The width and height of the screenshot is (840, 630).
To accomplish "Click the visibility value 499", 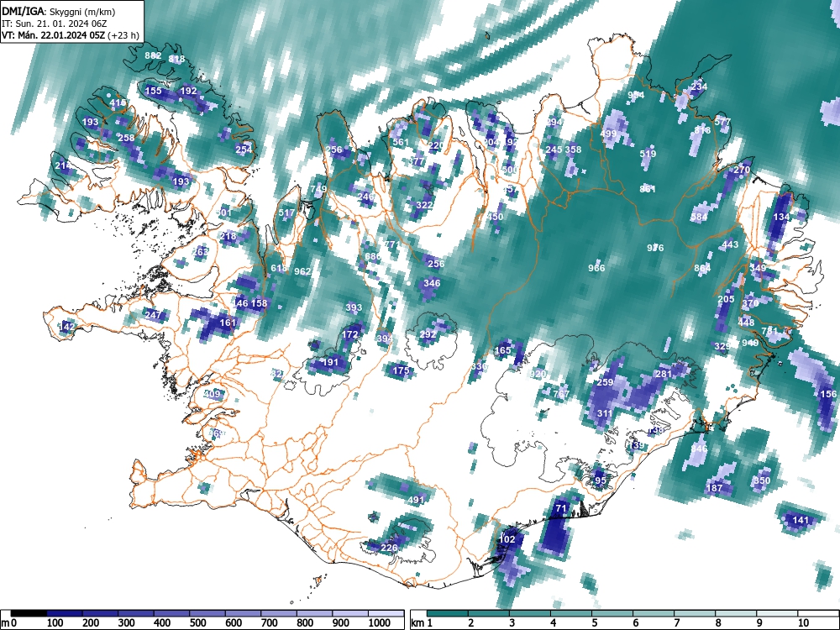I will click(608, 134).
